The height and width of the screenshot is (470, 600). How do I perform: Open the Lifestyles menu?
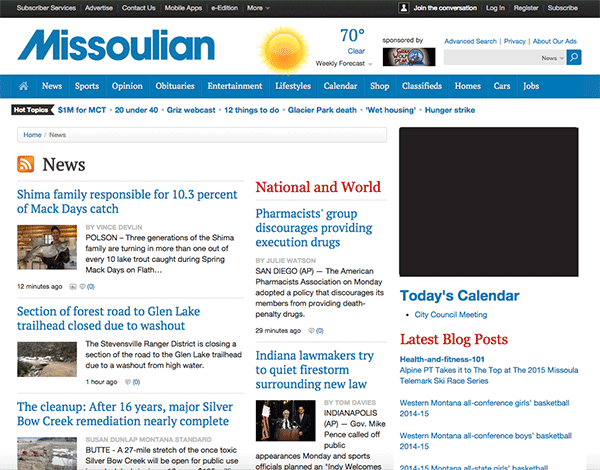[x=293, y=86]
